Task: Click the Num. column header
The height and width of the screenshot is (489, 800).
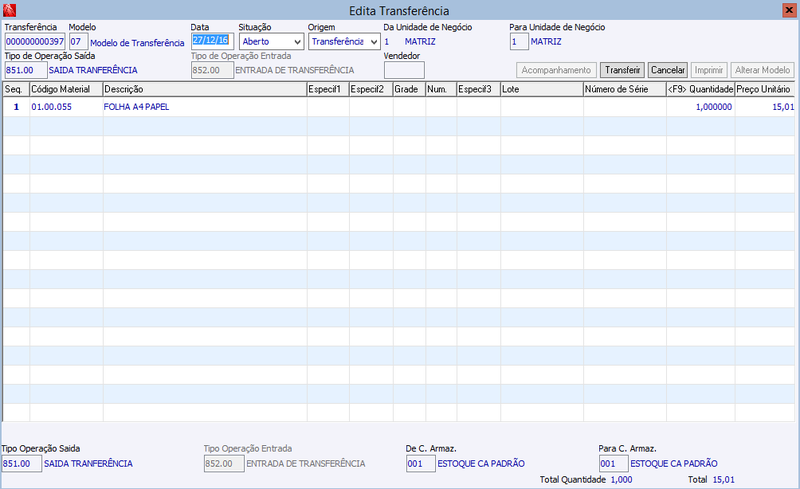Action: tap(441, 89)
